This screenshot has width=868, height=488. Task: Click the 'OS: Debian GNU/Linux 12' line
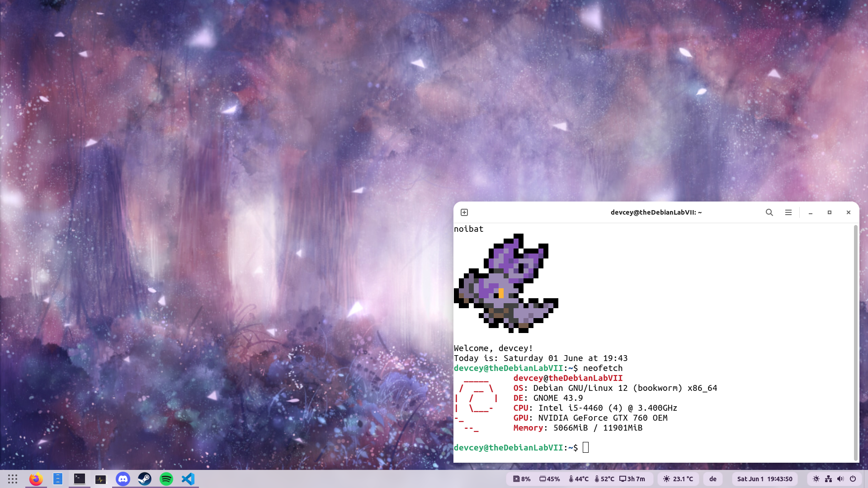coord(615,388)
